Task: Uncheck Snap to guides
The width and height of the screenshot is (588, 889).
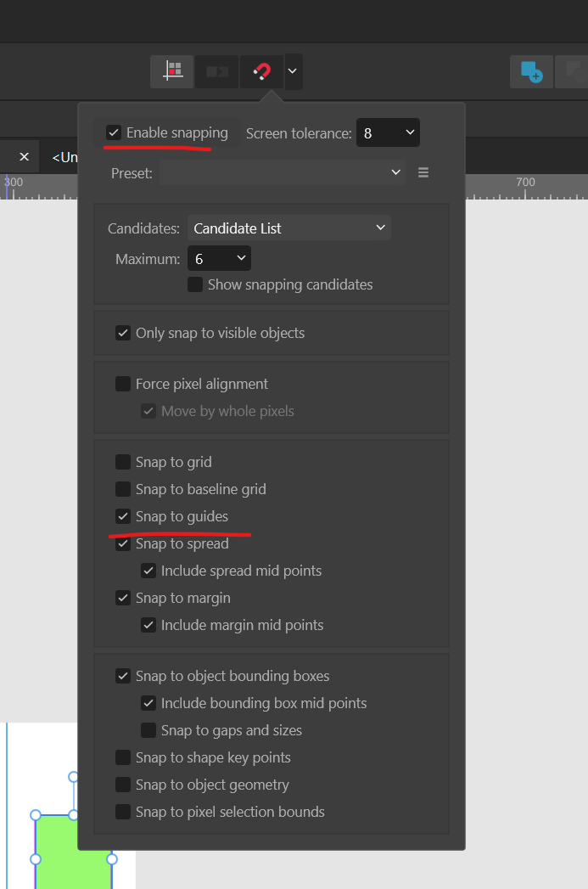Action: (x=124, y=516)
